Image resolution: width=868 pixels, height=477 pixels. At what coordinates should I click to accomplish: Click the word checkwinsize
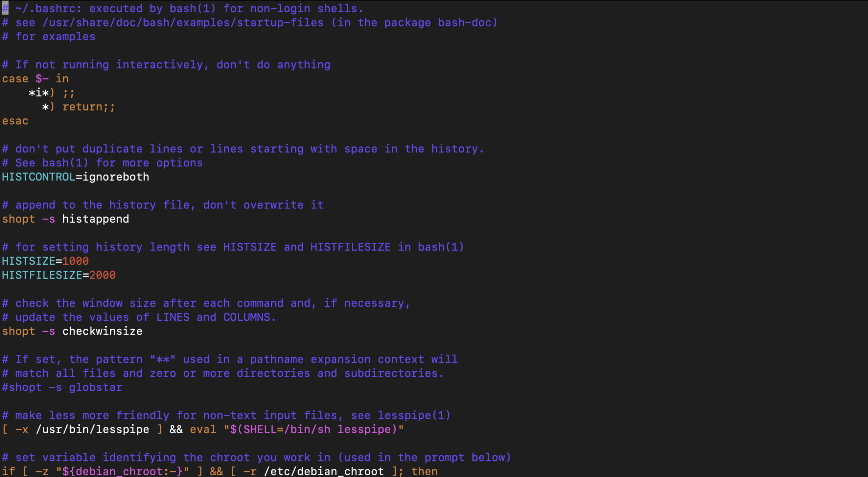pyautogui.click(x=102, y=331)
